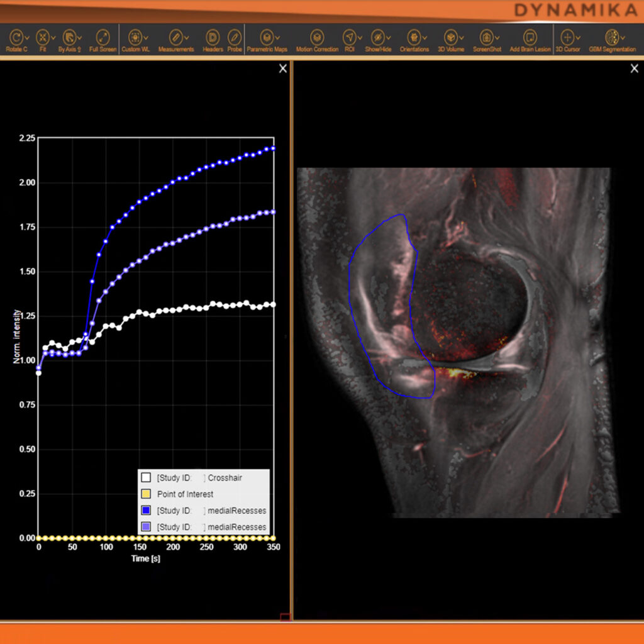Click the Full Screen icon
Image resolution: width=644 pixels, height=644 pixels.
(103, 37)
